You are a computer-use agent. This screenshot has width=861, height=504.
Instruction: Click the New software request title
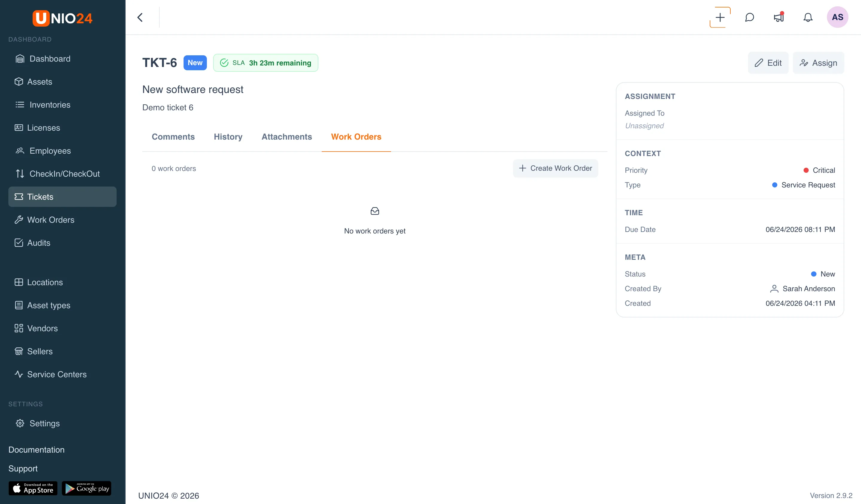(193, 89)
